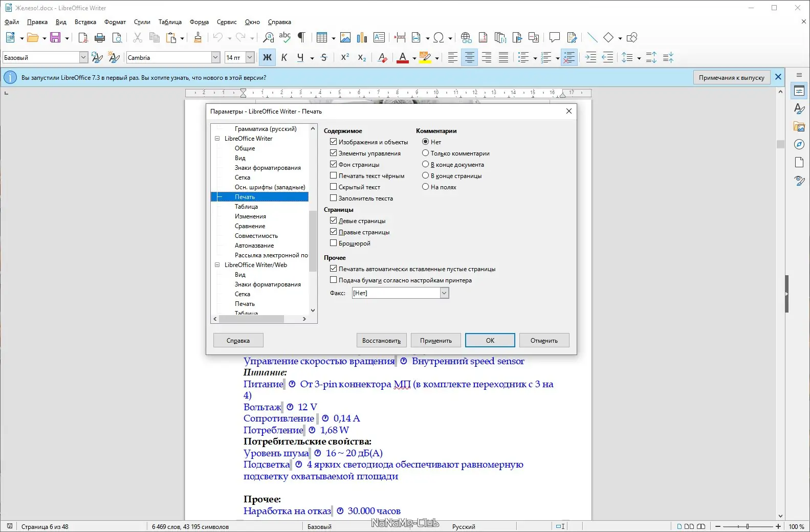Open the 'Таблица' menu in menu bar
Screen dimensions: 810x532
click(x=170, y=22)
